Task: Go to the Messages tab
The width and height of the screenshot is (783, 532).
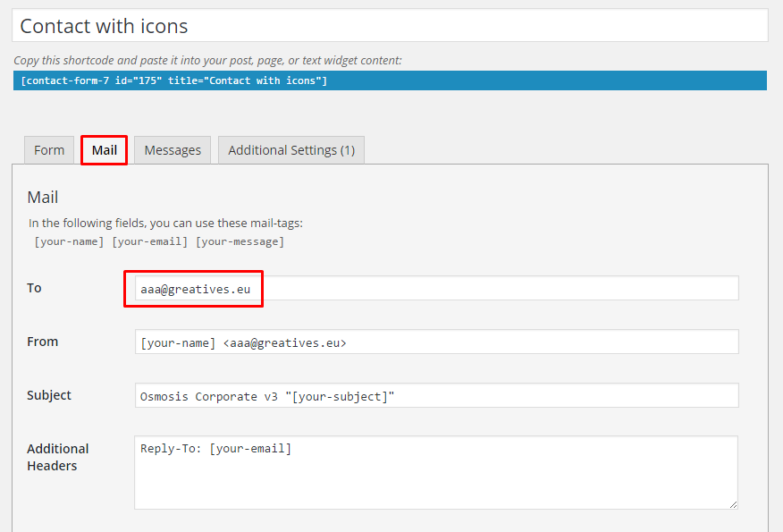Action: (173, 150)
